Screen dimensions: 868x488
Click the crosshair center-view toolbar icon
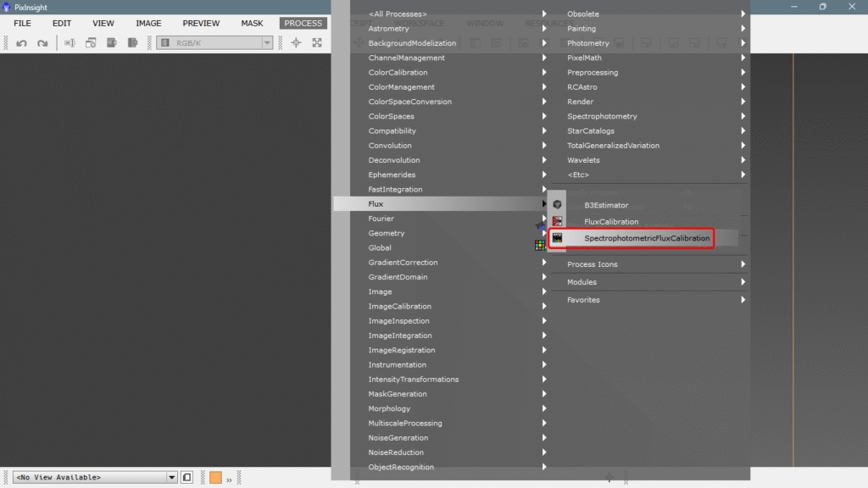(x=296, y=42)
